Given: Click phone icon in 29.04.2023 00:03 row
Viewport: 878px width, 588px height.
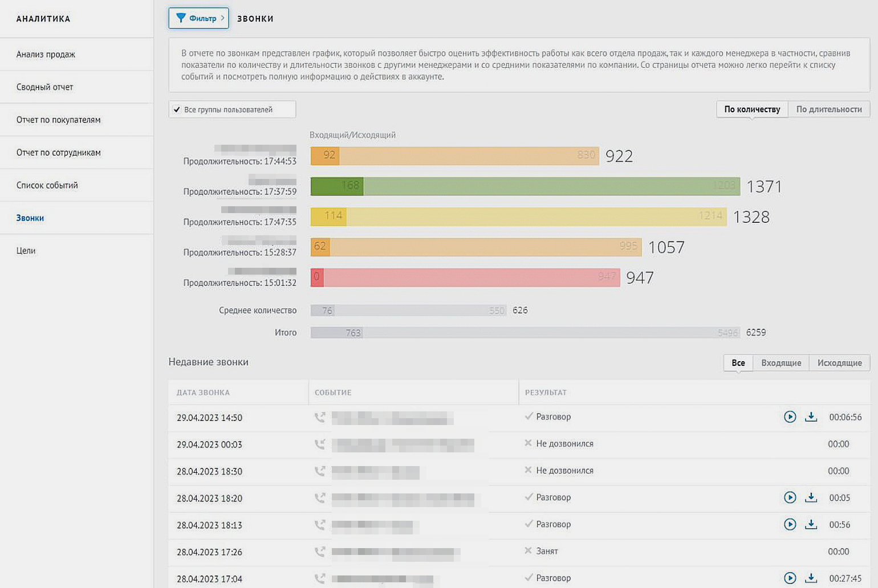Looking at the screenshot, I should (320, 444).
